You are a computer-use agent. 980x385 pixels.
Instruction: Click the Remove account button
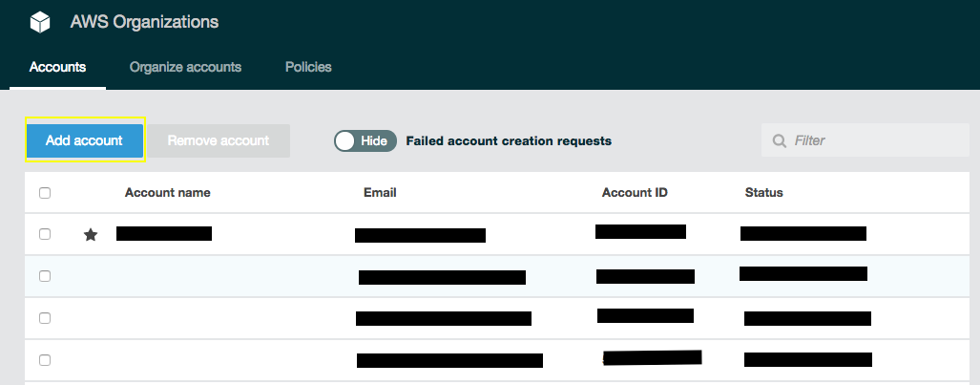pyautogui.click(x=219, y=140)
